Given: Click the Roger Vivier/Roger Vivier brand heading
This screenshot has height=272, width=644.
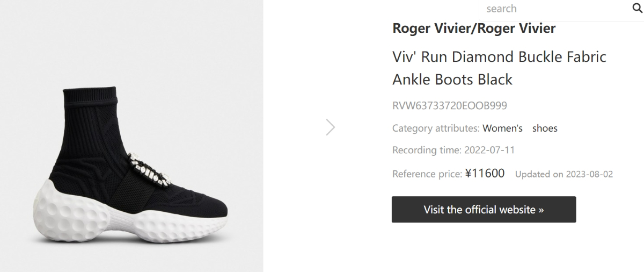Looking at the screenshot, I should [474, 28].
